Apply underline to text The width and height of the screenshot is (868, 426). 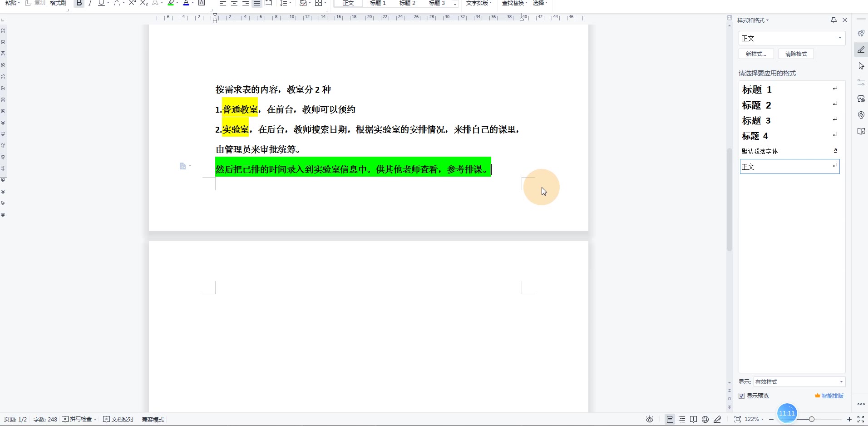point(101,3)
